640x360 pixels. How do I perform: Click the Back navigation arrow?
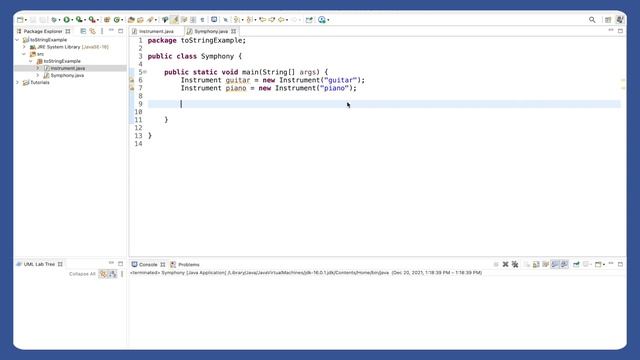(281, 20)
